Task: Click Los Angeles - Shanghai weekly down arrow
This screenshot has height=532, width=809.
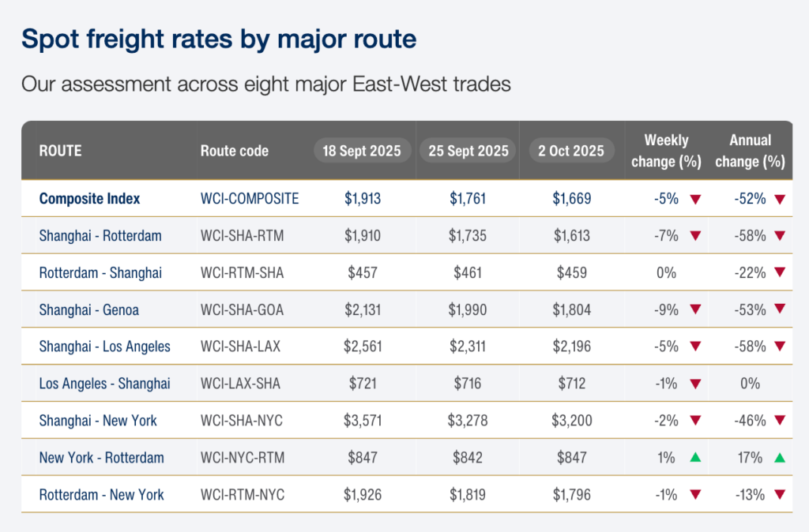Action: [x=695, y=384]
